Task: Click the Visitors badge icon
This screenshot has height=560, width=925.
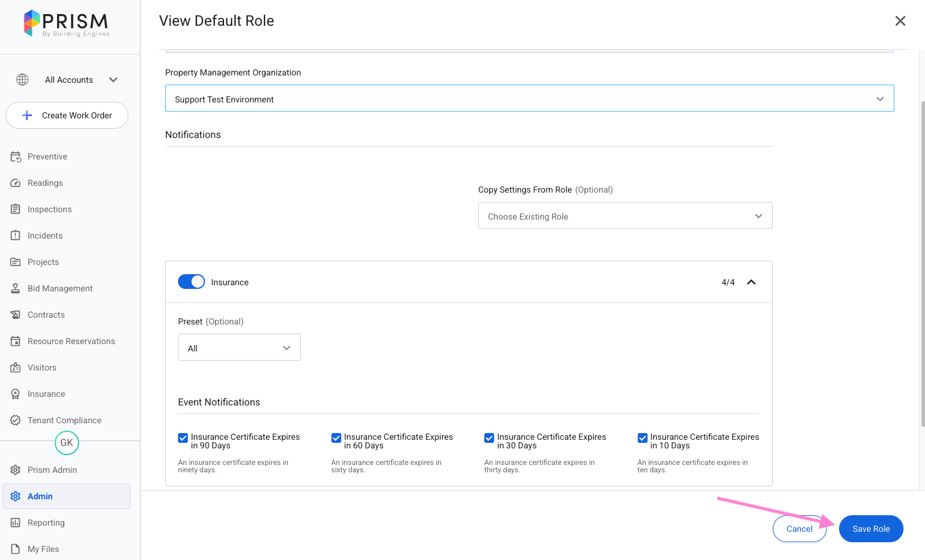Action: (x=16, y=367)
